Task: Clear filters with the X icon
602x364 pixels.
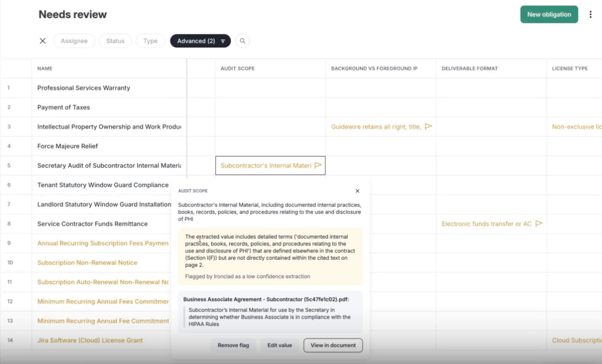Action: click(43, 41)
